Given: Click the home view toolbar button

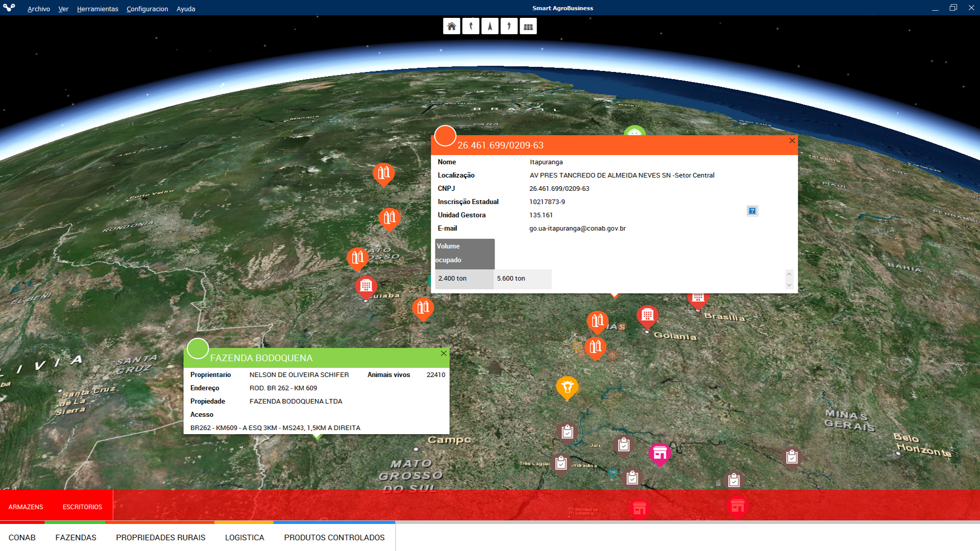Looking at the screenshot, I should [451, 27].
